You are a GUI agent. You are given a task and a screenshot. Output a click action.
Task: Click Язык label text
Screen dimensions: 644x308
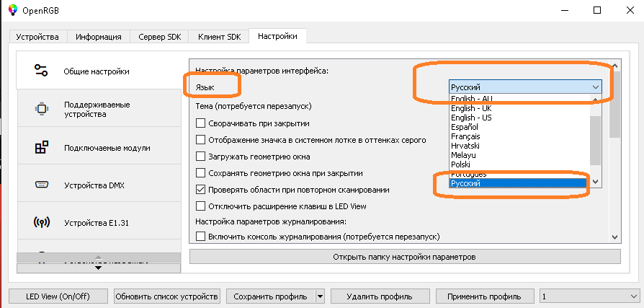(x=205, y=87)
